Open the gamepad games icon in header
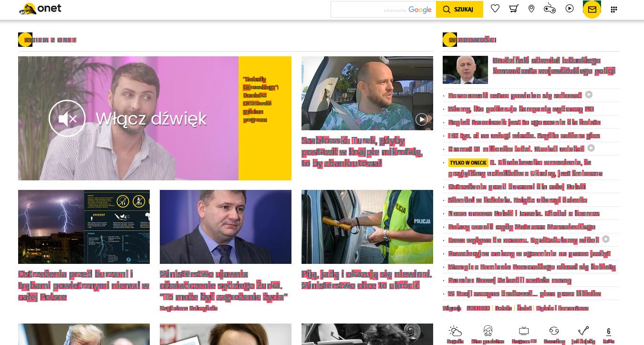 pyautogui.click(x=550, y=9)
